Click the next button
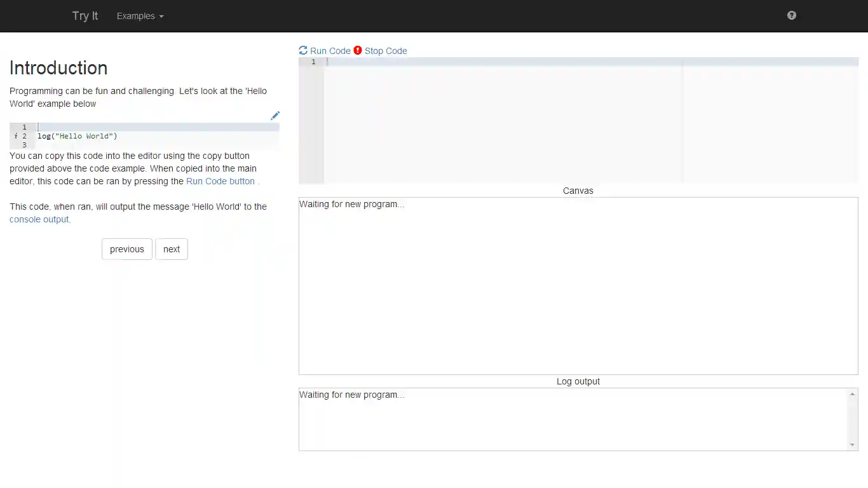 click(172, 249)
